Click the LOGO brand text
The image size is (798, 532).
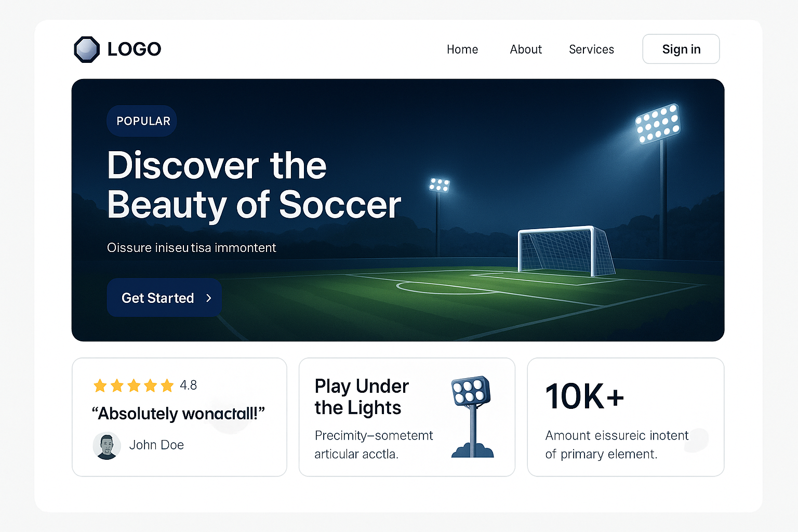[134, 49]
